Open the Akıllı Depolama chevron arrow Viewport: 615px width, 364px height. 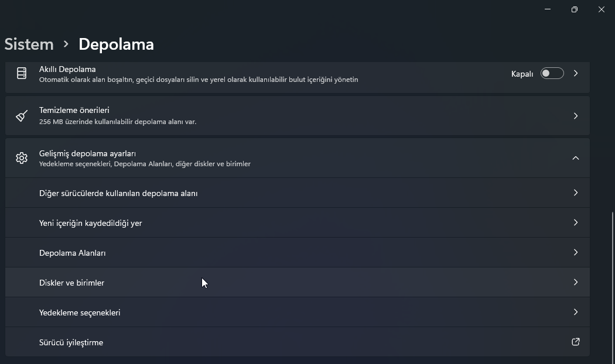576,73
